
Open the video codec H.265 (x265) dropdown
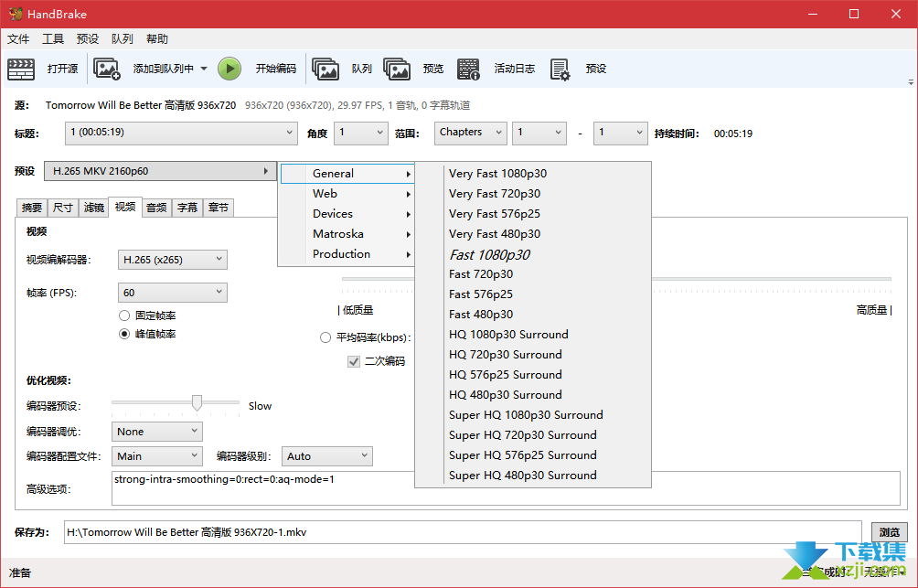[173, 260]
